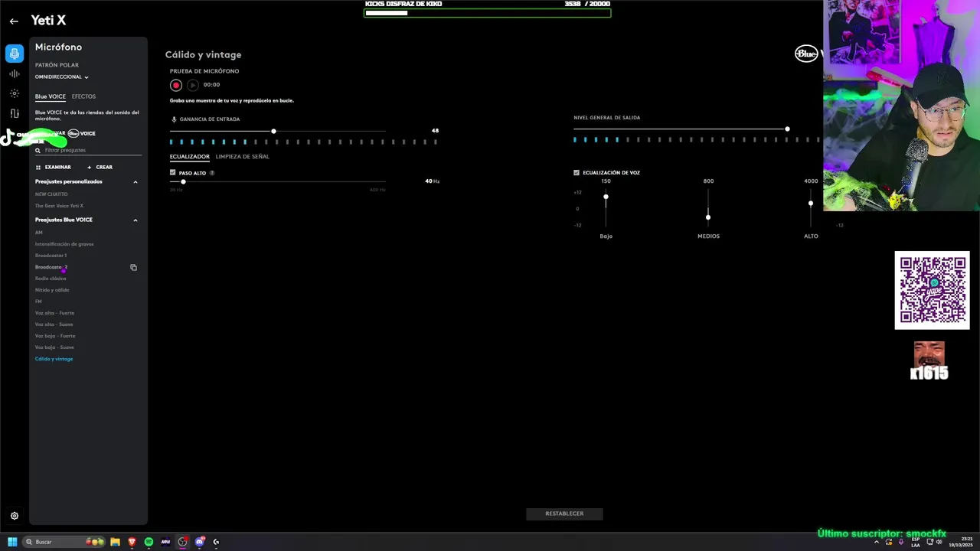Select the Limpieza de Señal tab

tap(243, 157)
